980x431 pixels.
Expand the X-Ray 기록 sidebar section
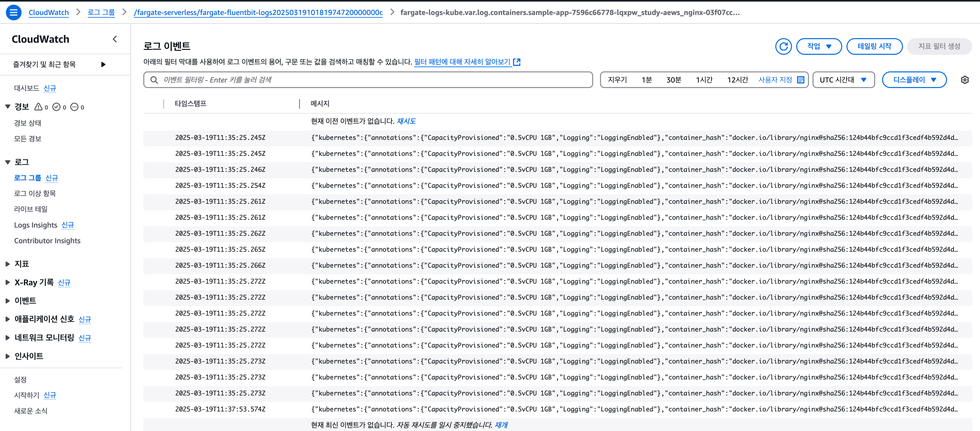click(8, 282)
